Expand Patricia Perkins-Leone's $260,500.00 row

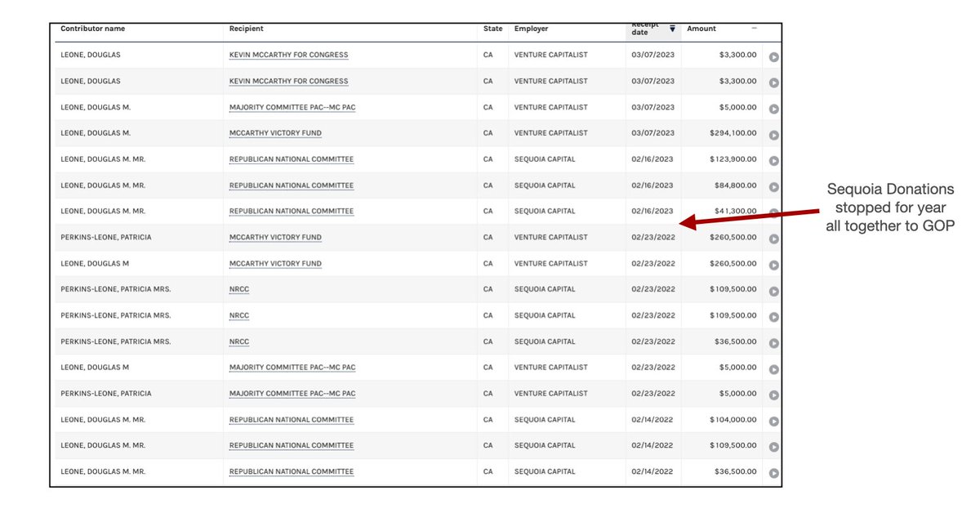[773, 239]
